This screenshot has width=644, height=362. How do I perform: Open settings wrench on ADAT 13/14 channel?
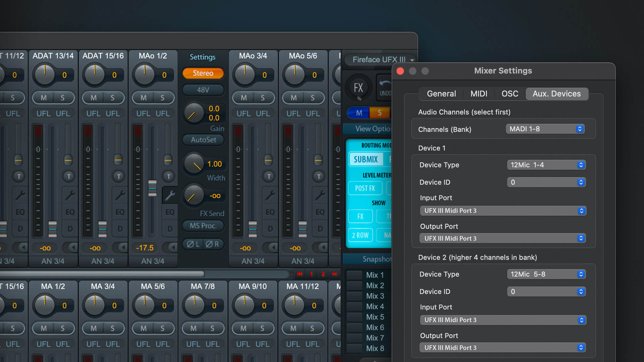pos(70,195)
